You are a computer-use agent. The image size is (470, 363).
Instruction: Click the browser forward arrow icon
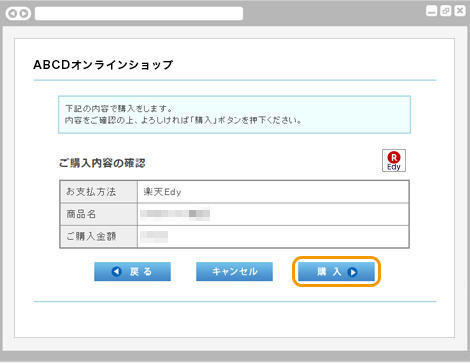pyautogui.click(x=24, y=13)
